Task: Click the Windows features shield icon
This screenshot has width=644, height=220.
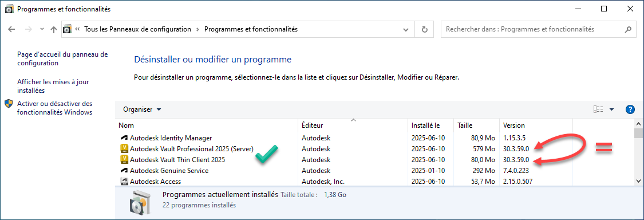Action: point(9,103)
